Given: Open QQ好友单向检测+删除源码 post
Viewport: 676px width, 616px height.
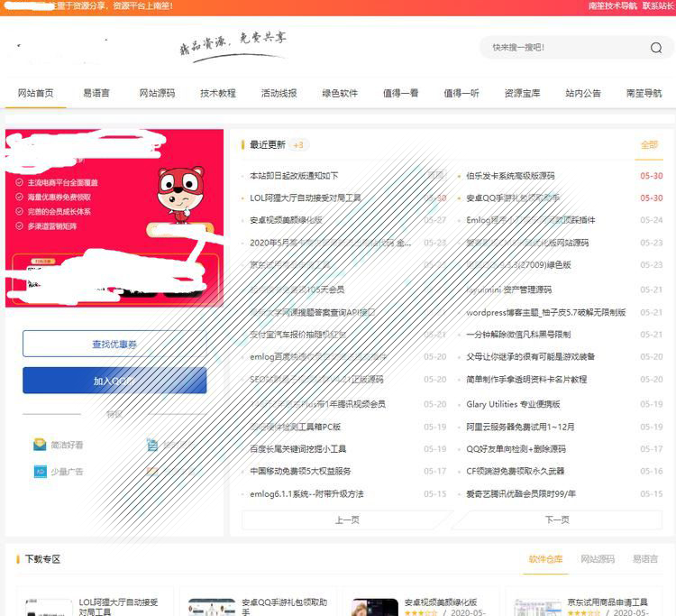Looking at the screenshot, I should [x=516, y=449].
